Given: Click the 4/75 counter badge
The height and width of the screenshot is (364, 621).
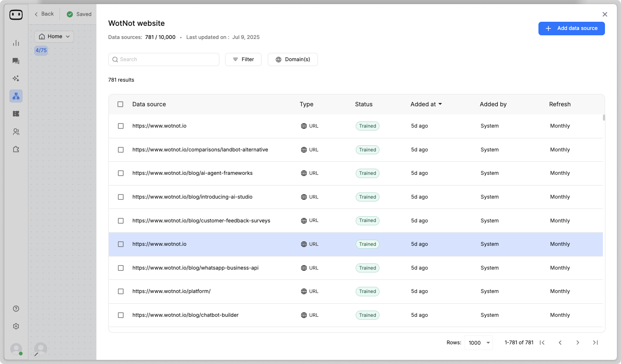Looking at the screenshot, I should click(x=41, y=50).
